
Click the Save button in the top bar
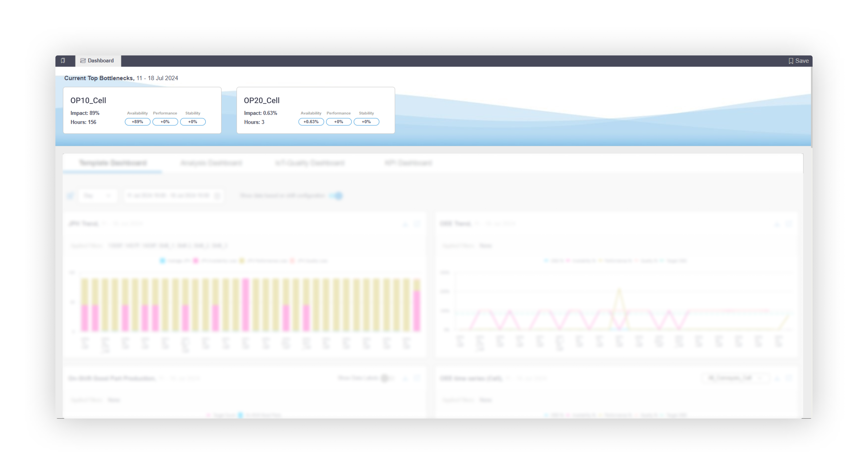799,61
